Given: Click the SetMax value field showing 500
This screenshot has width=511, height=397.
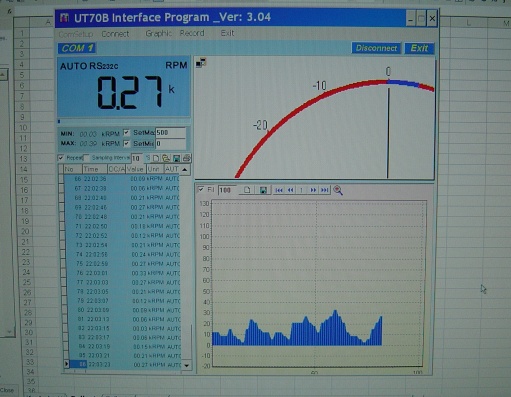Looking at the screenshot, I should tap(170, 133).
